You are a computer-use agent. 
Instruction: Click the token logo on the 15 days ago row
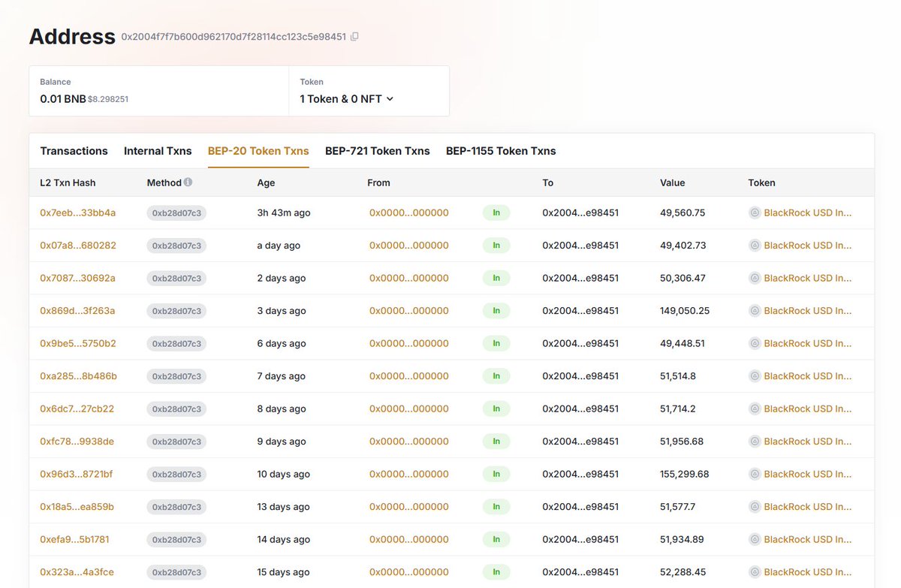pos(755,571)
